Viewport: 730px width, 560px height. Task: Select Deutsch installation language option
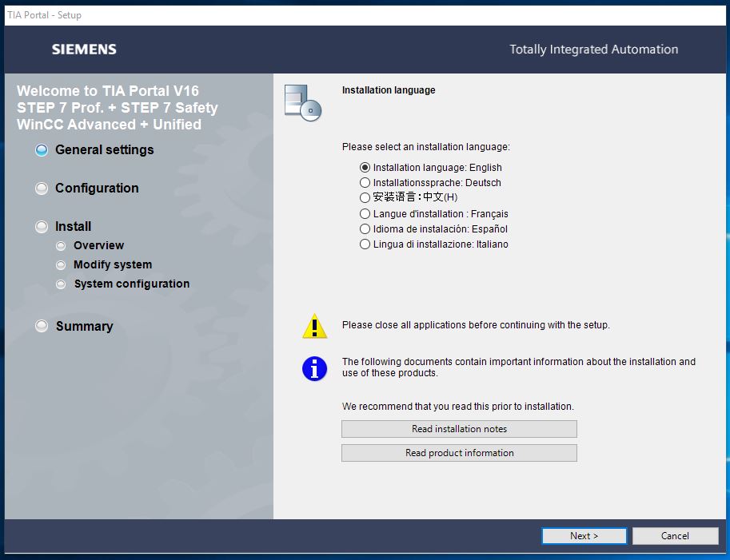pyautogui.click(x=365, y=183)
